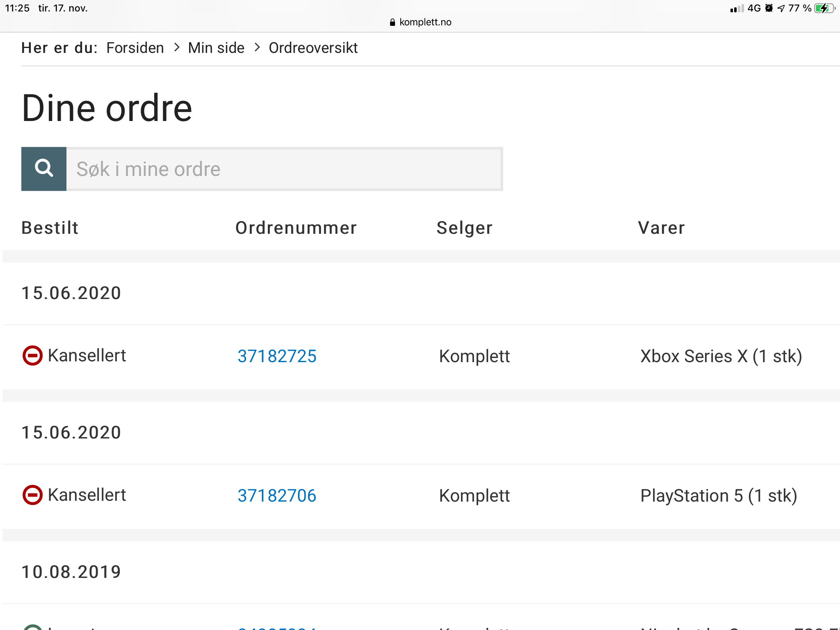This screenshot has height=630, width=840.
Task: Click the 'Ordrenummer' column header
Action: (296, 228)
